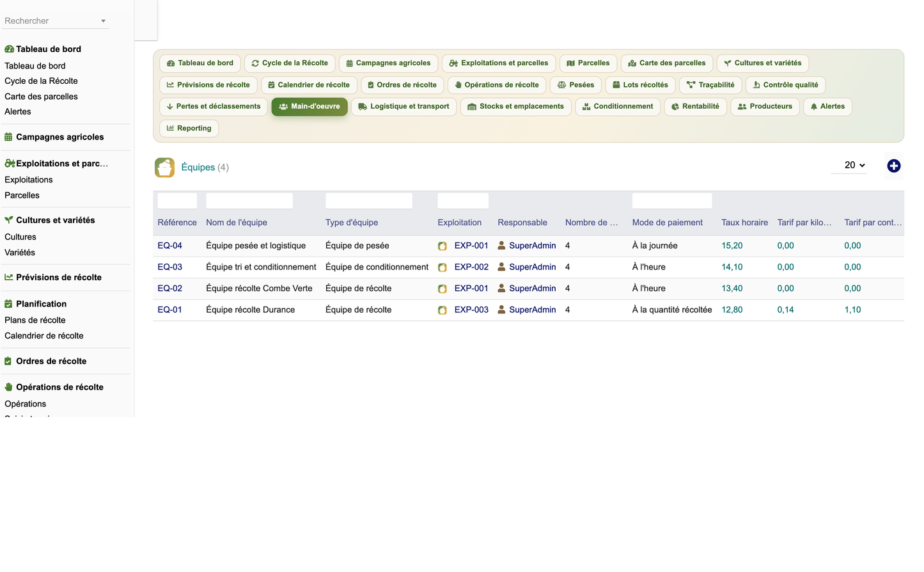The height and width of the screenshot is (572, 924).
Task: Click the Nom de l'équipe filter field
Action: coord(249,201)
